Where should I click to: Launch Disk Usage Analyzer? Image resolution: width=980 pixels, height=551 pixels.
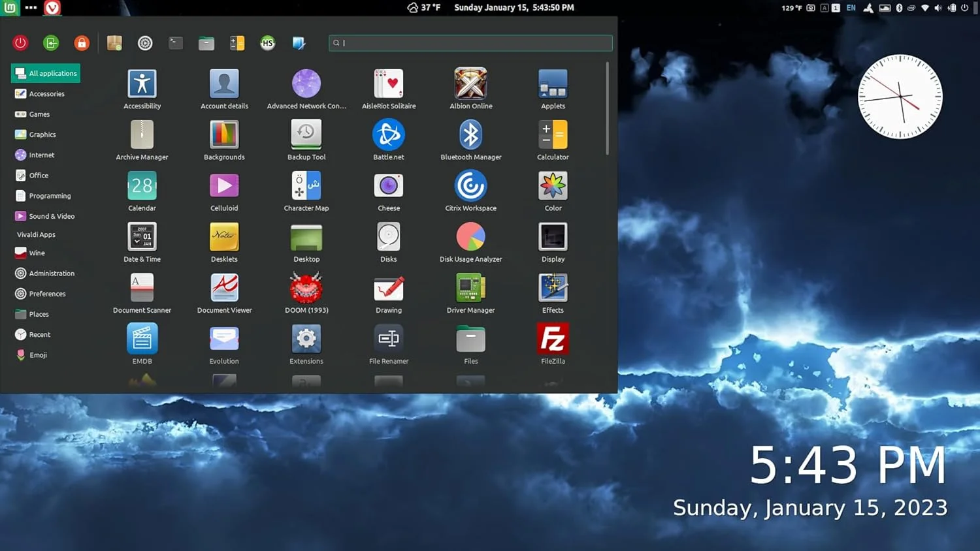(470, 238)
